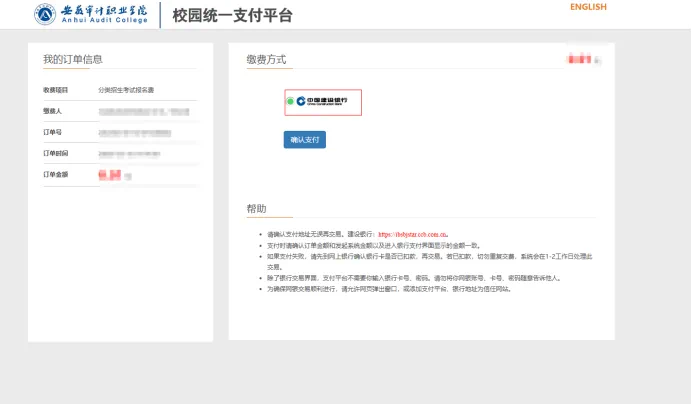The height and width of the screenshot is (404, 692).
Task: Click the Anhui Audit College name text
Action: tap(103, 13)
